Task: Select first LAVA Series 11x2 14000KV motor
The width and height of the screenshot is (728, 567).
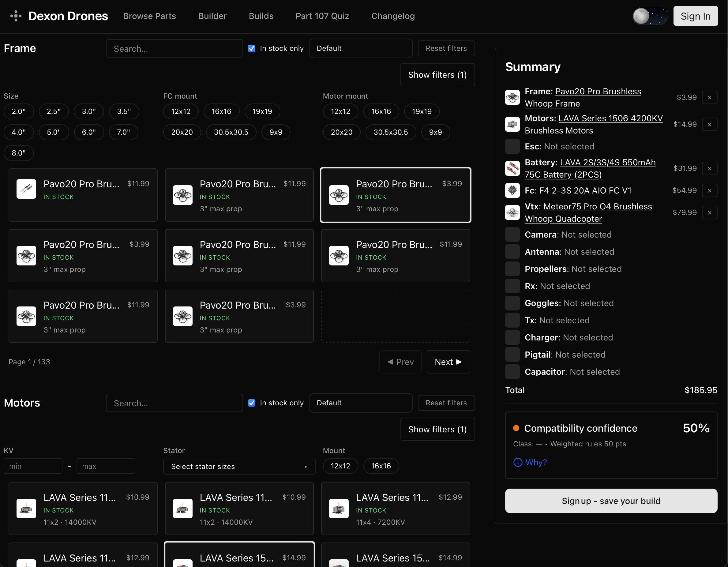Action: pyautogui.click(x=83, y=509)
